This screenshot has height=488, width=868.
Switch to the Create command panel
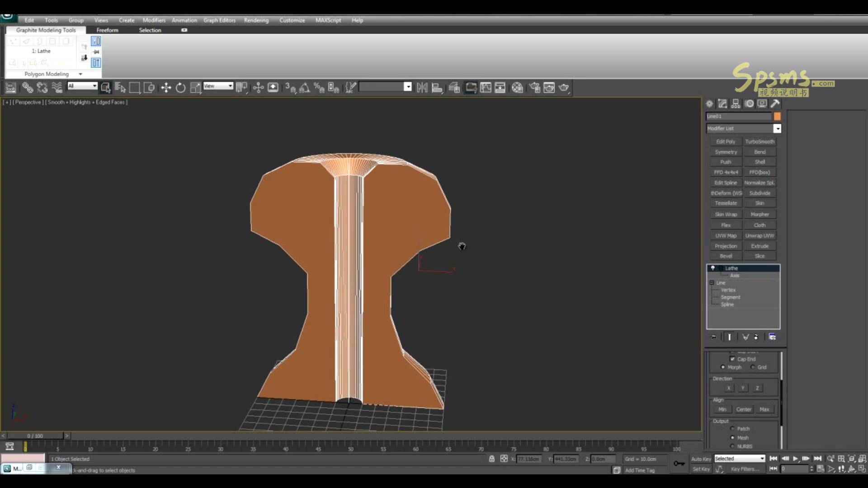[709, 103]
